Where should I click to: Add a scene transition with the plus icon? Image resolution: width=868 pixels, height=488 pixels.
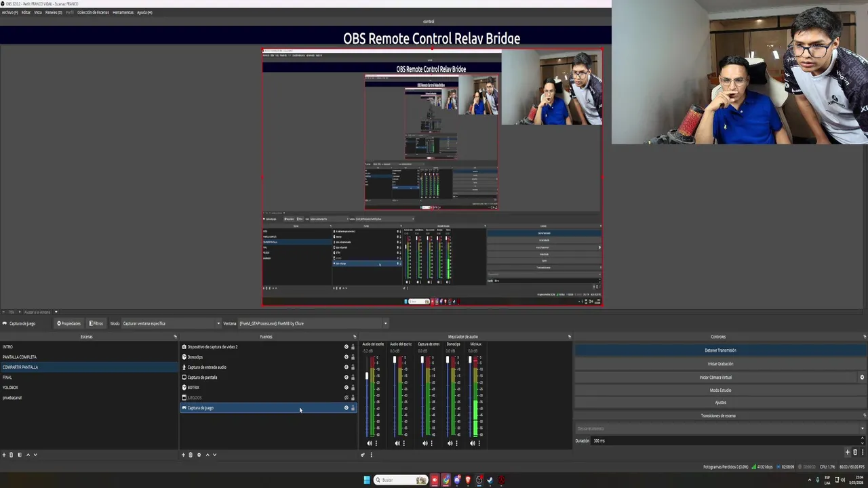[847, 452]
